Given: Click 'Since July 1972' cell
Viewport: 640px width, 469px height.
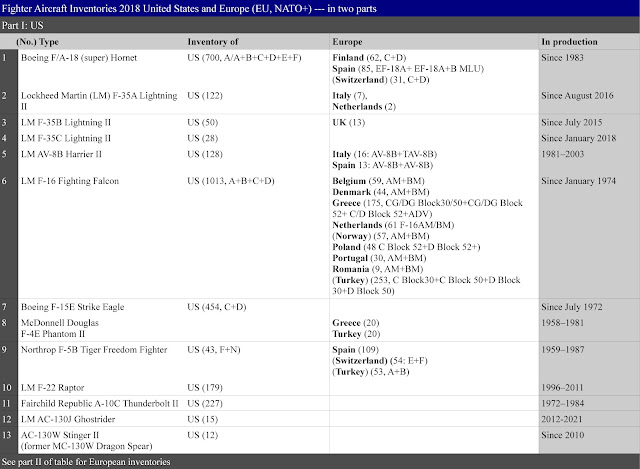Looking at the screenshot, I should tap(571, 307).
